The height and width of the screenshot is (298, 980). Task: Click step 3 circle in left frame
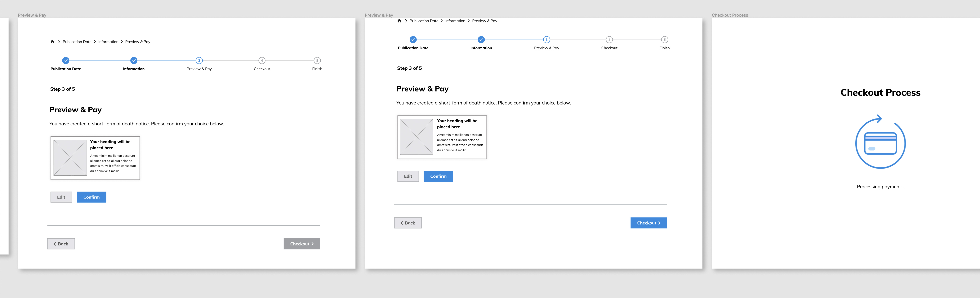pos(199,61)
